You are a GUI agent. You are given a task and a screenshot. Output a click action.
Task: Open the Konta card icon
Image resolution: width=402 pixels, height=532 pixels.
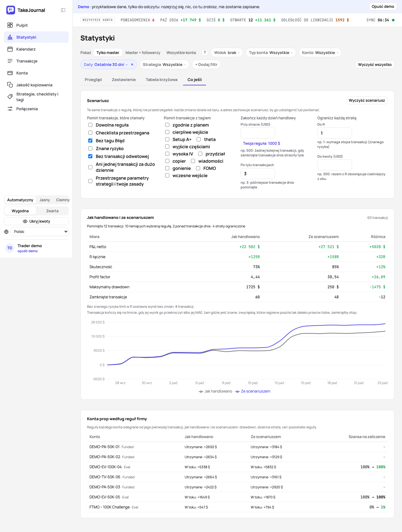tap(10, 73)
